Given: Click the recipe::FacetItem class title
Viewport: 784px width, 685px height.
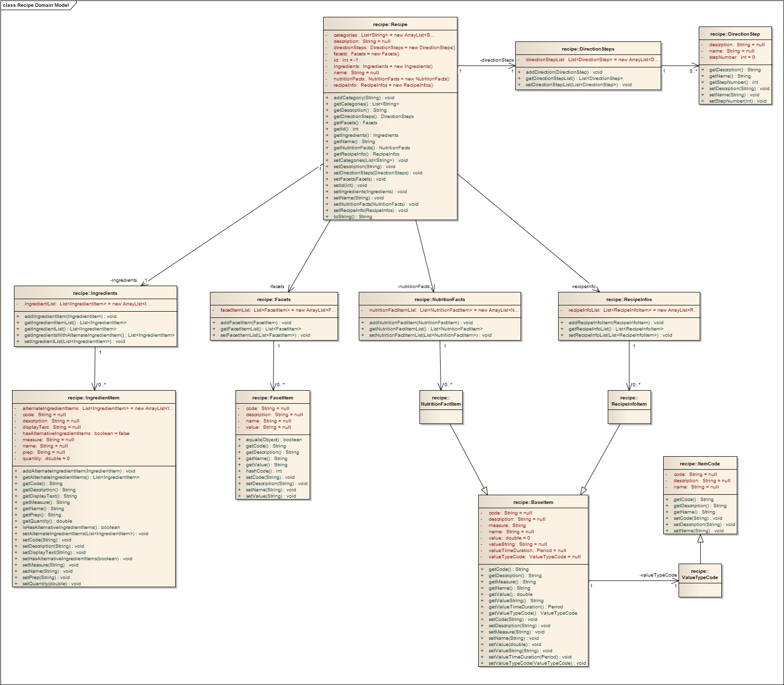Looking at the screenshot, I should click(x=273, y=398).
